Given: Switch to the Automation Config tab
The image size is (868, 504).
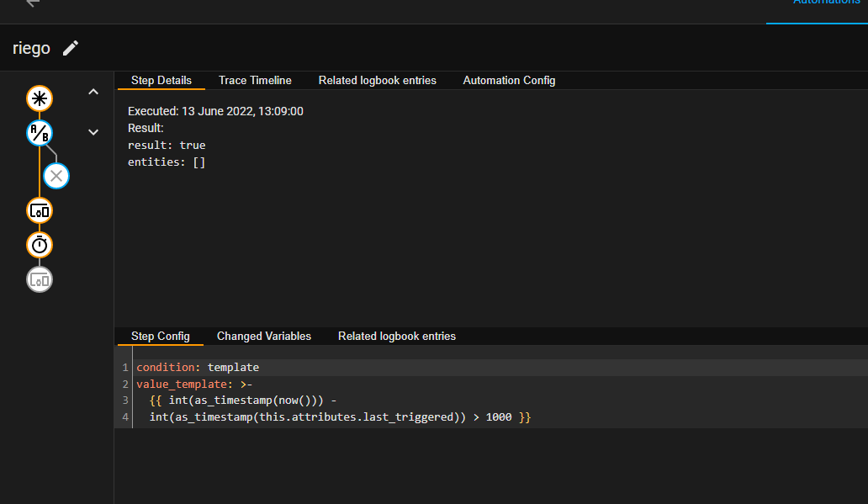Looking at the screenshot, I should 509,80.
